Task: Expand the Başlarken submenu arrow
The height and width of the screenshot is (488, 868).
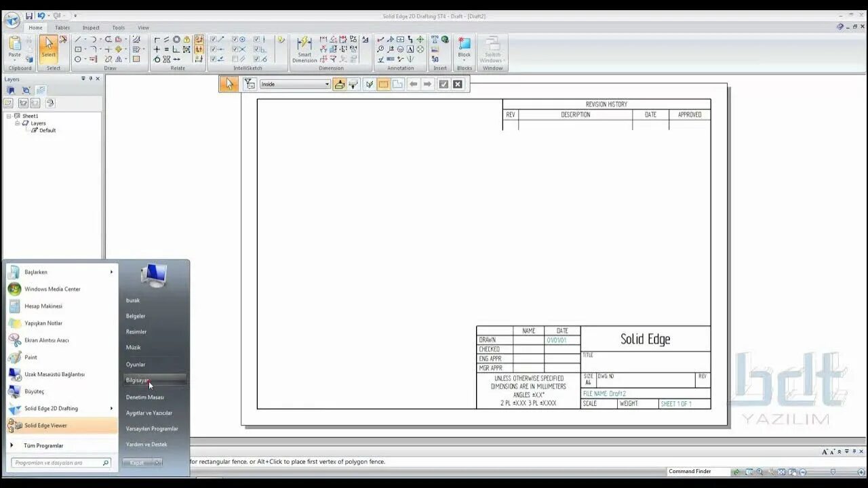Action: tap(111, 272)
